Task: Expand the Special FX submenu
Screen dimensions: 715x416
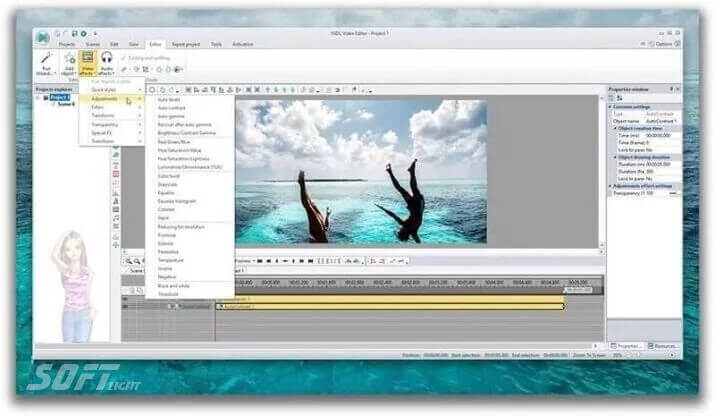Action: 112,133
